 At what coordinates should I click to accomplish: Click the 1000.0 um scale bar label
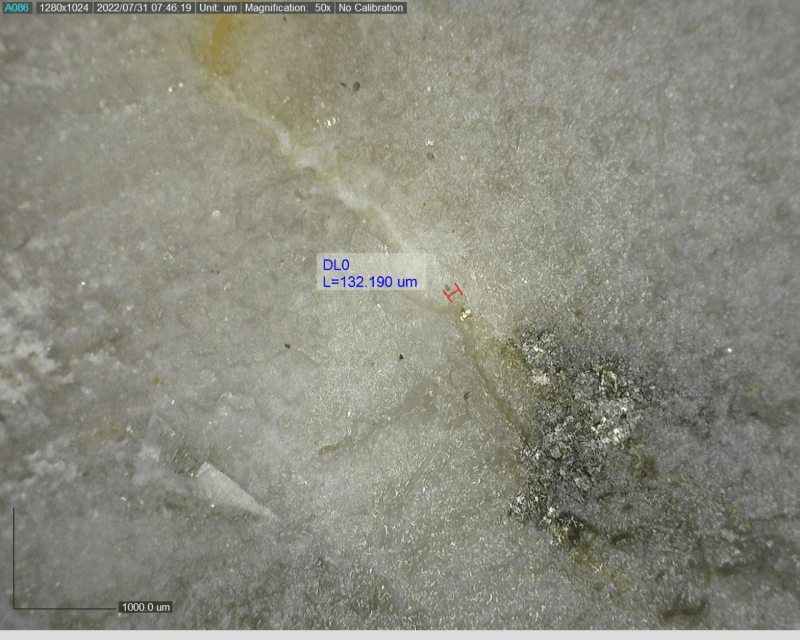coord(146,607)
